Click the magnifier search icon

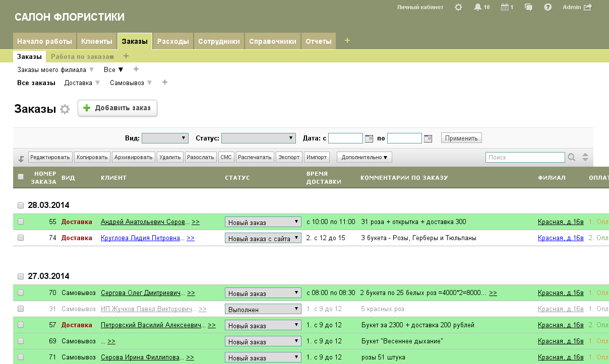[572, 158]
